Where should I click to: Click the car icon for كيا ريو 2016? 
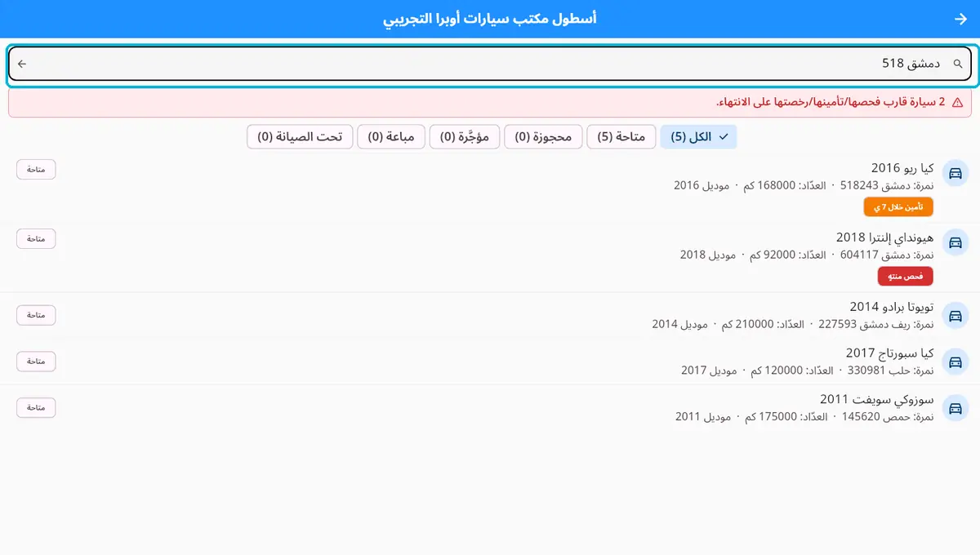tap(955, 173)
